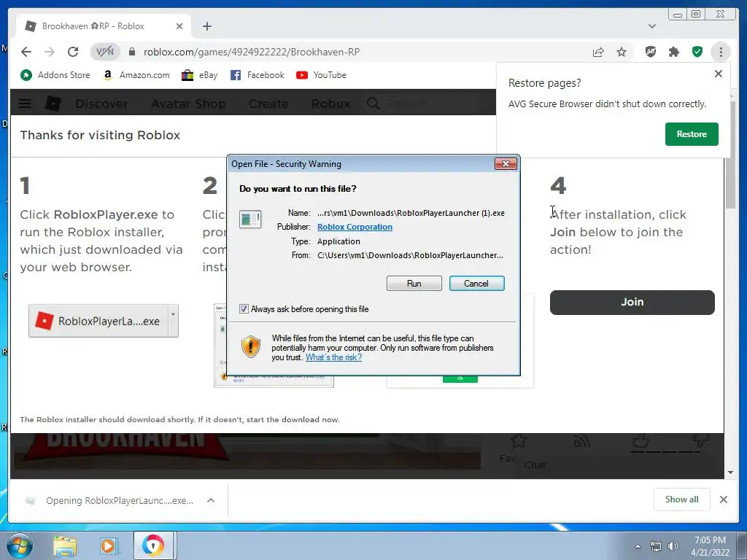Open a new browser tab

click(206, 26)
